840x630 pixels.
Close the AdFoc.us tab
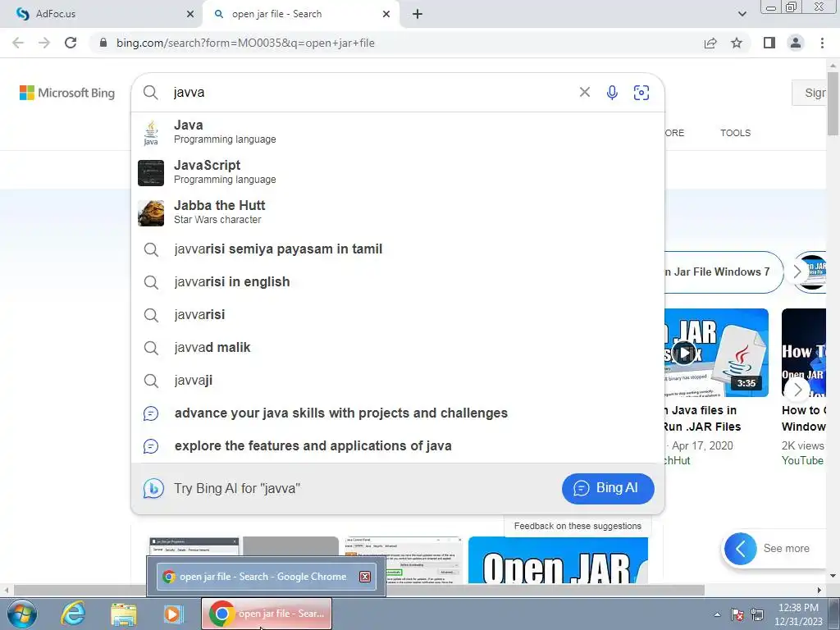tap(189, 14)
